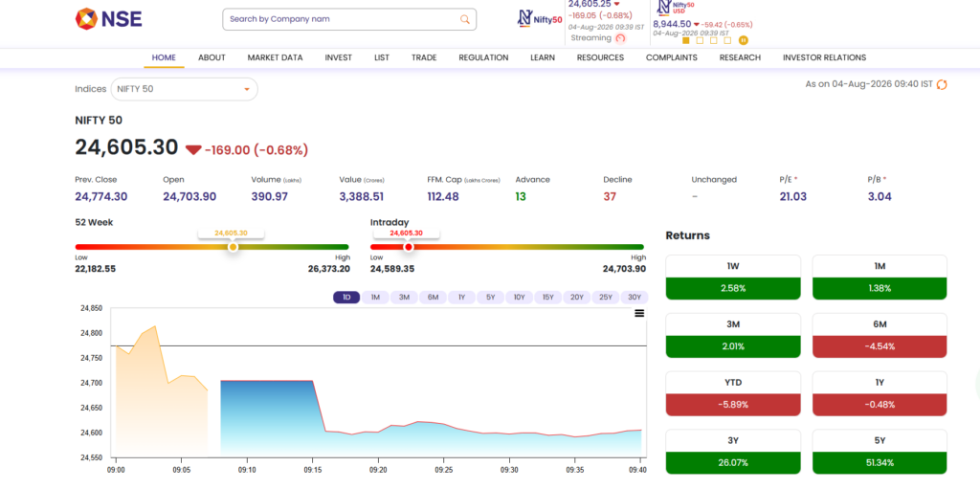Select the 20Y chart range
The height and width of the screenshot is (489, 980).
tap(577, 298)
